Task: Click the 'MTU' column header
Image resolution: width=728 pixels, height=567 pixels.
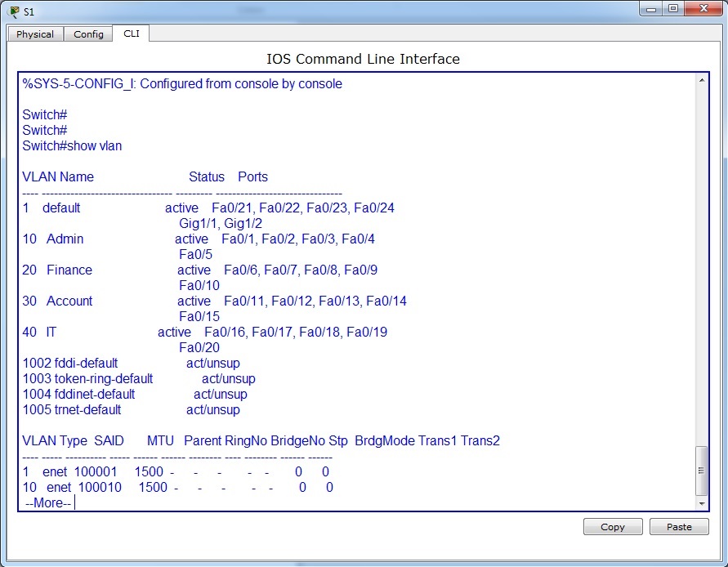Action: [160, 440]
